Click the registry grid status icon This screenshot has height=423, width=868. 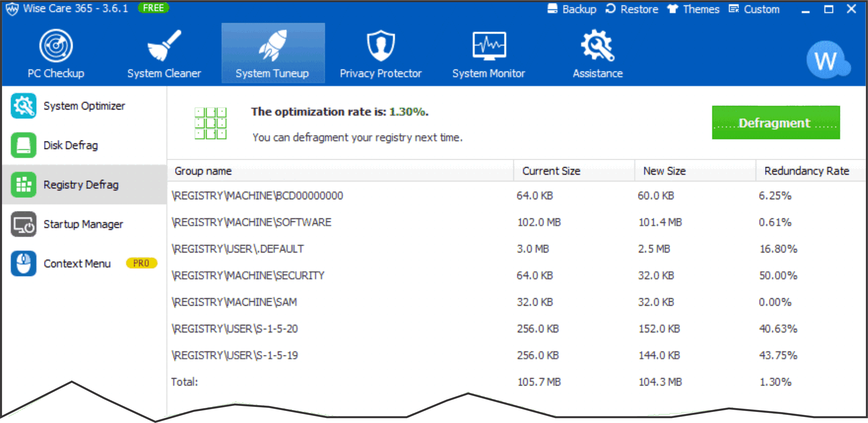pyautogui.click(x=210, y=123)
